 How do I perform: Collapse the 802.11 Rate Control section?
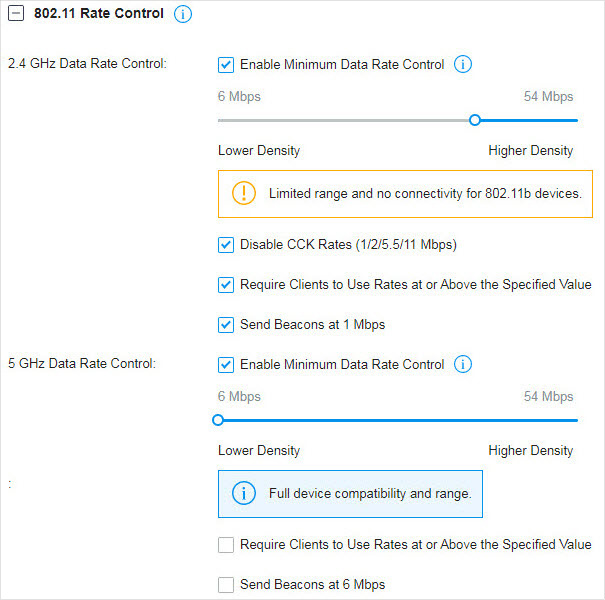click(x=16, y=14)
